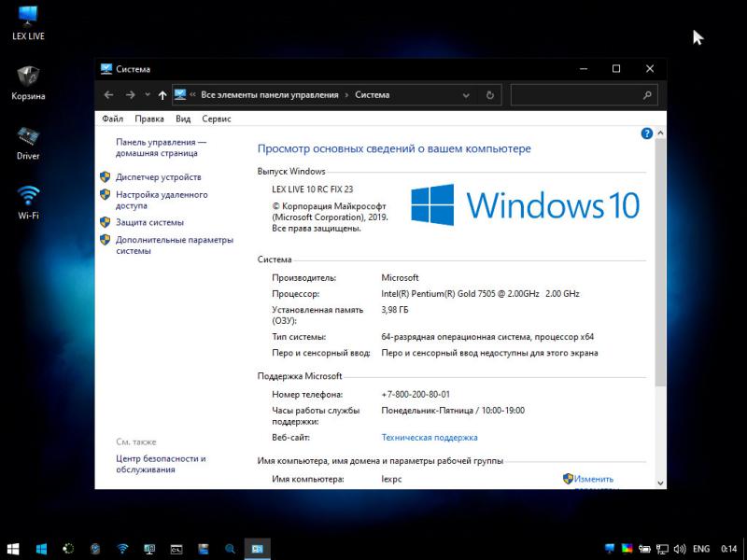Viewport: 747px width, 560px height.
Task: Click the vertical scrollbar thumb
Action: tap(660, 262)
